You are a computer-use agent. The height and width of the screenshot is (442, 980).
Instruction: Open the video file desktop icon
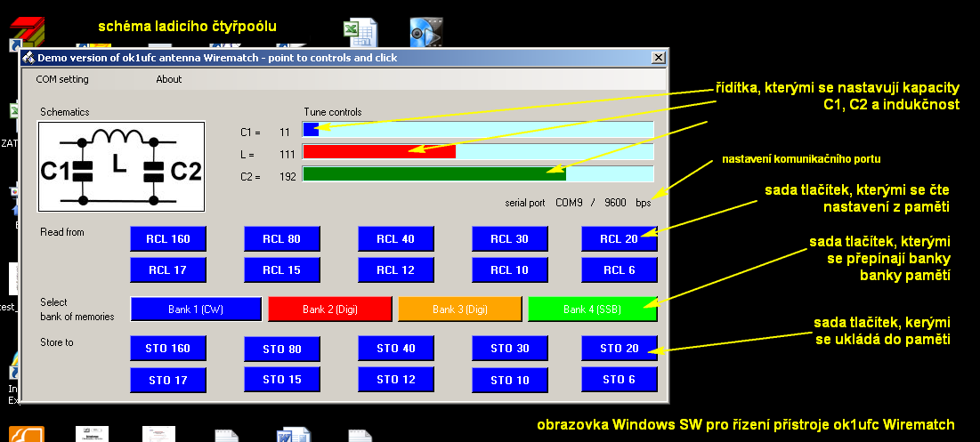[x=425, y=32]
